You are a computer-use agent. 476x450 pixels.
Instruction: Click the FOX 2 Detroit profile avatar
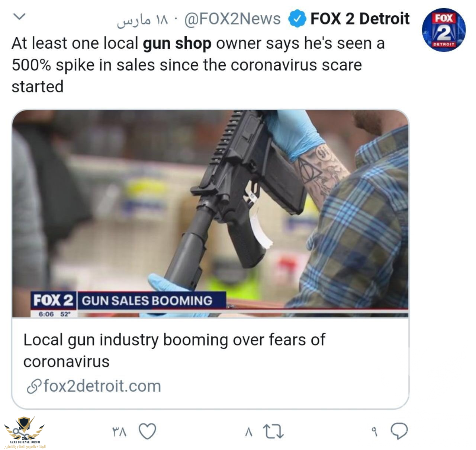click(444, 30)
